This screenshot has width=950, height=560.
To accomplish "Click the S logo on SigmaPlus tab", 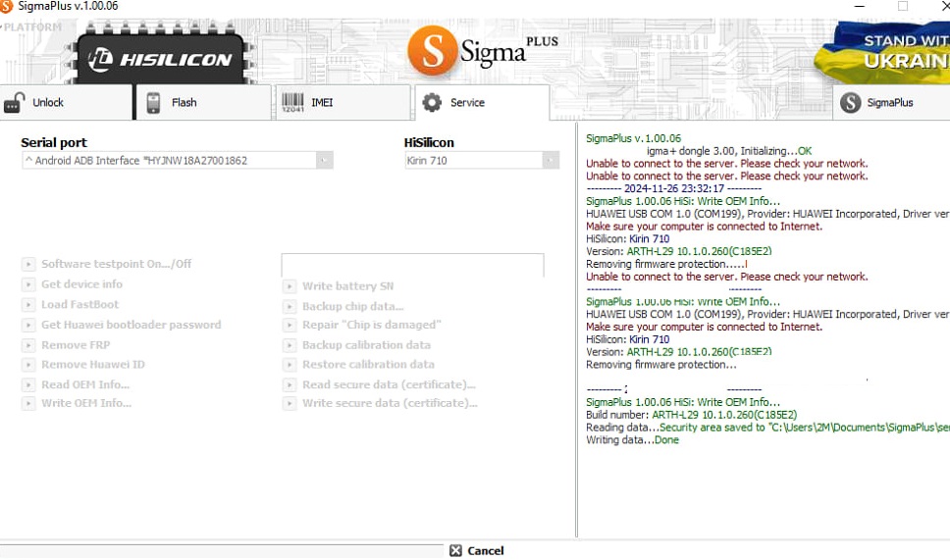I will click(x=850, y=102).
